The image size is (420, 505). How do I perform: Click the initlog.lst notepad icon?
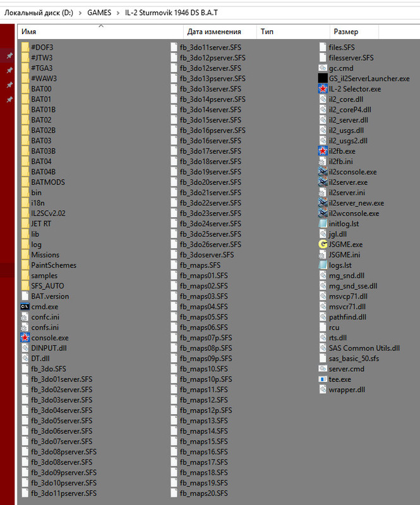[x=323, y=223]
